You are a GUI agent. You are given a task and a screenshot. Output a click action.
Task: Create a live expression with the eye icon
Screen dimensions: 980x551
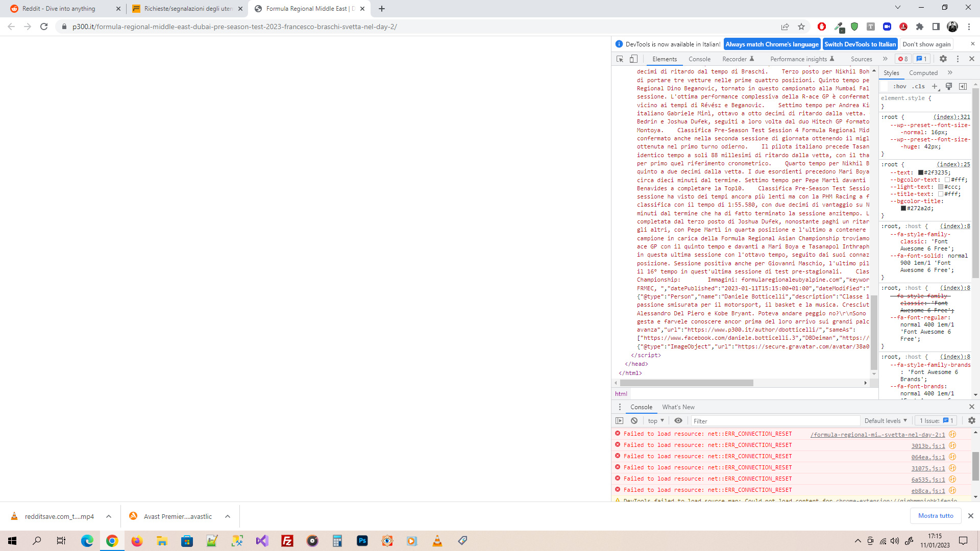pyautogui.click(x=678, y=421)
